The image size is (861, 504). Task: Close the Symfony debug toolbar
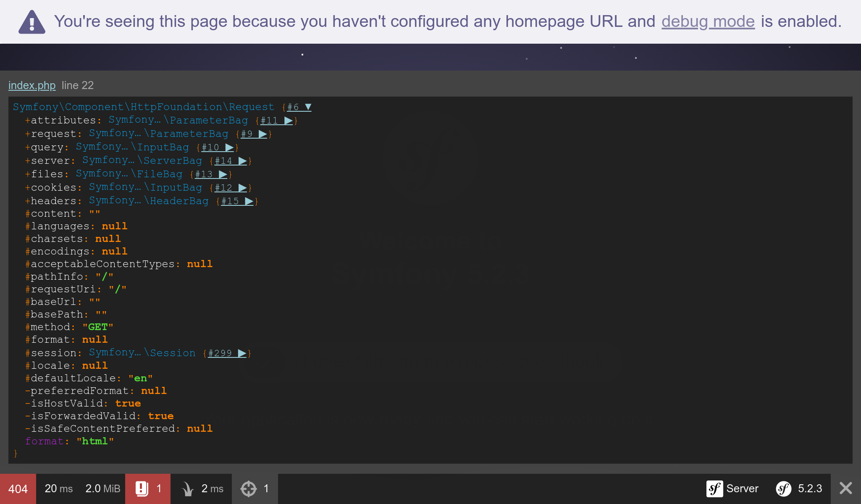click(x=846, y=488)
